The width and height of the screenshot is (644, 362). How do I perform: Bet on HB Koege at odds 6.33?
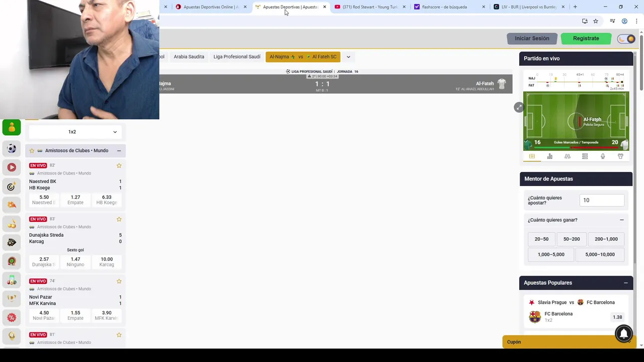tap(107, 200)
